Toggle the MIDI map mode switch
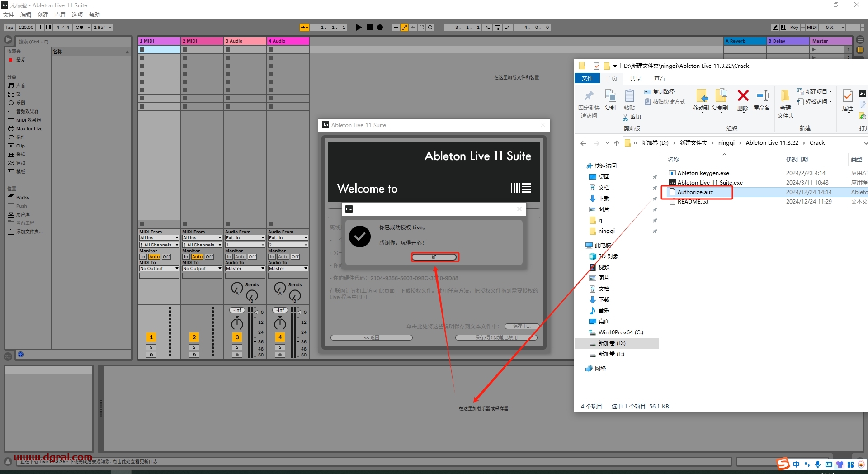The width and height of the screenshot is (868, 474). point(812,27)
